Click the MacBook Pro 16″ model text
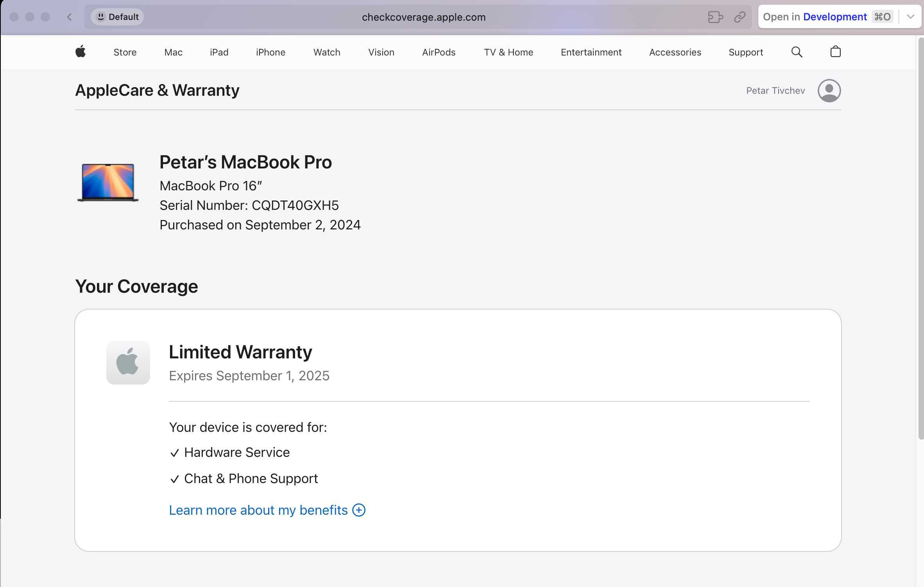The image size is (924, 587). pos(211,186)
